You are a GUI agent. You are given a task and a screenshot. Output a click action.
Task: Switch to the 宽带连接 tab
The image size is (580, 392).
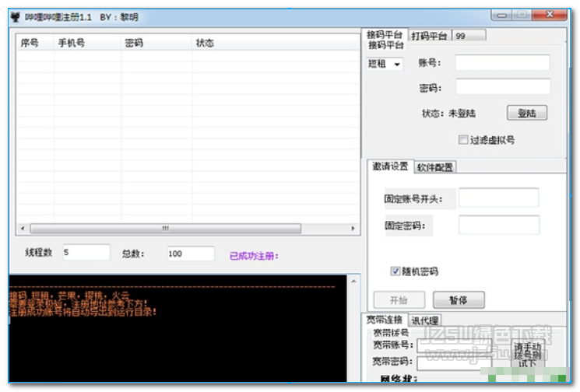(x=385, y=320)
